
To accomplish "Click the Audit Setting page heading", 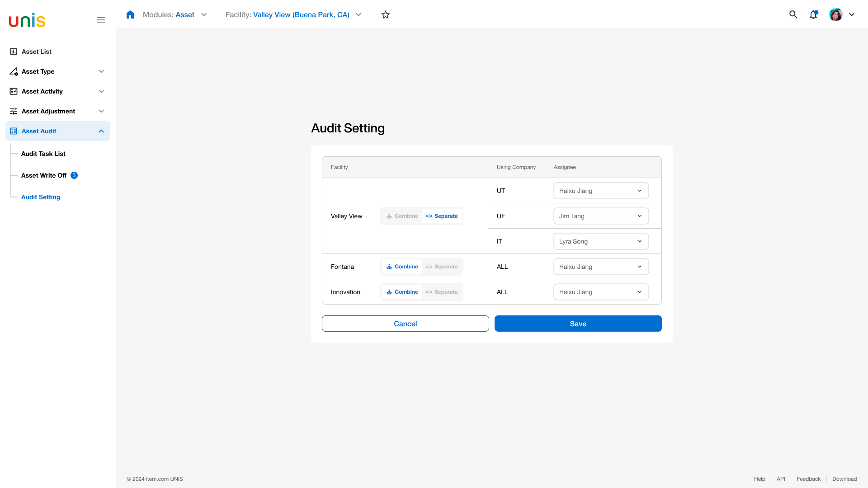I will click(x=348, y=128).
